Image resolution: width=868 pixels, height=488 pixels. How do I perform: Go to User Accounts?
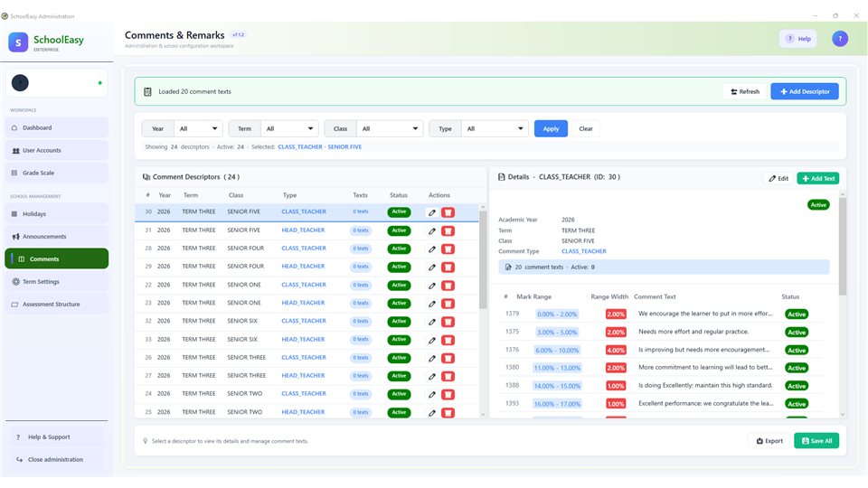(x=56, y=151)
